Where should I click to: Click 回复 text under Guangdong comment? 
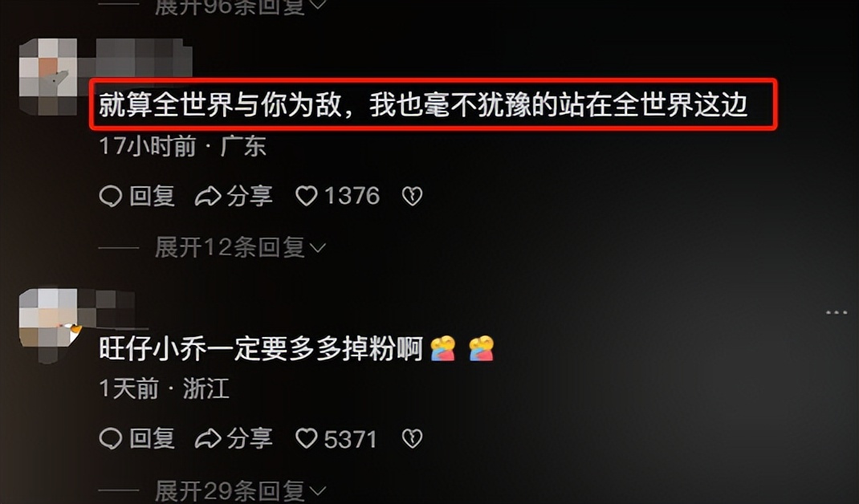[x=153, y=196]
